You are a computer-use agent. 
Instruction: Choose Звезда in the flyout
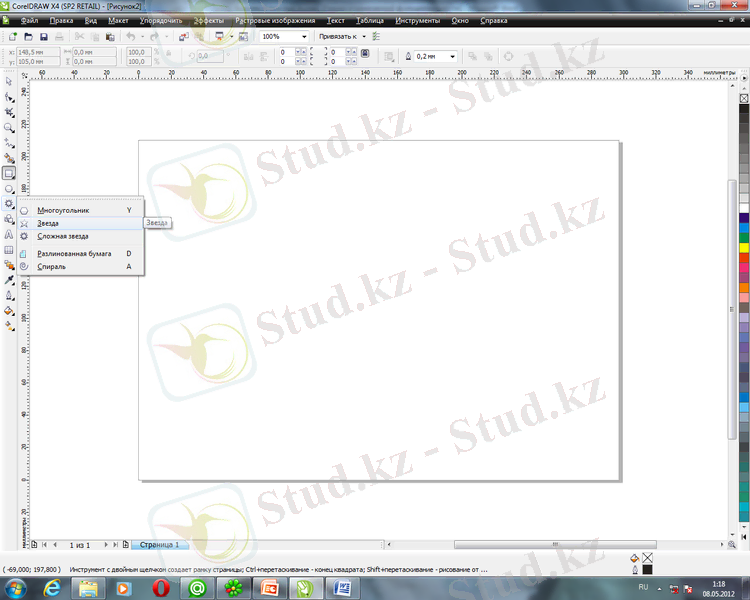[x=80, y=223]
